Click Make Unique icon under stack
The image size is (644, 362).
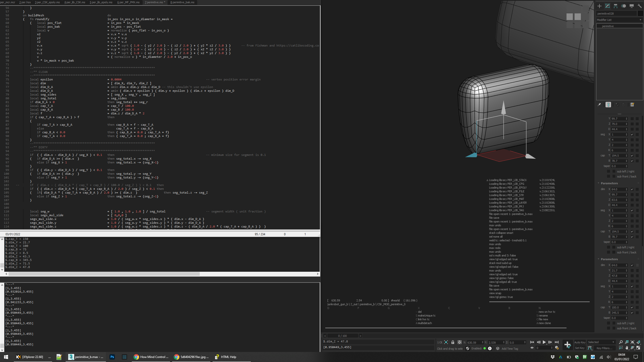tap(617, 105)
